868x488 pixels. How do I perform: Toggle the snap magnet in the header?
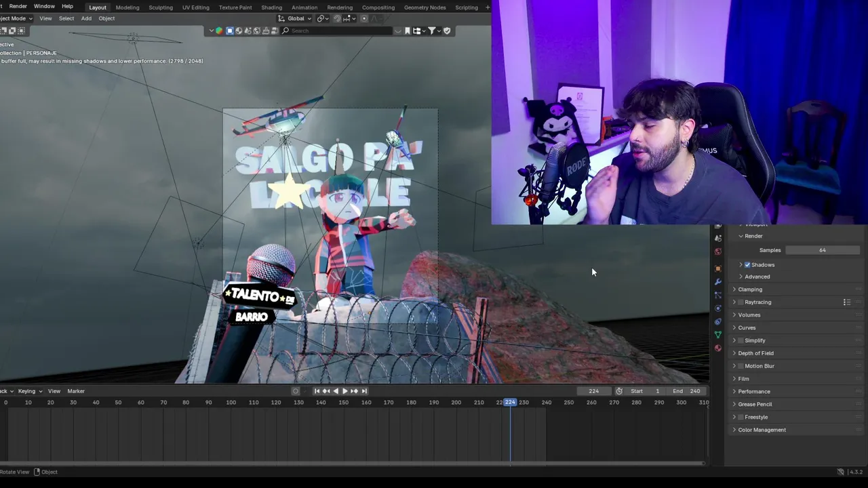click(x=337, y=18)
